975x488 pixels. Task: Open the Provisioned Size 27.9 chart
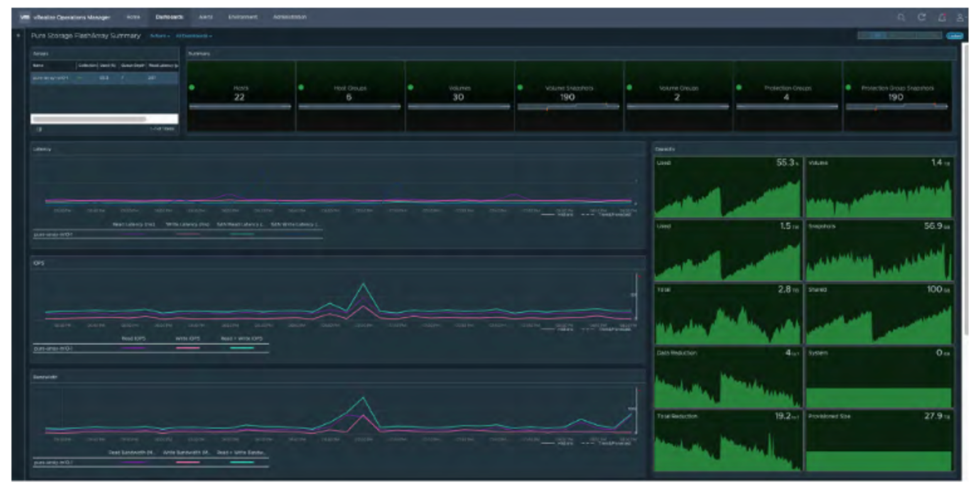(879, 441)
